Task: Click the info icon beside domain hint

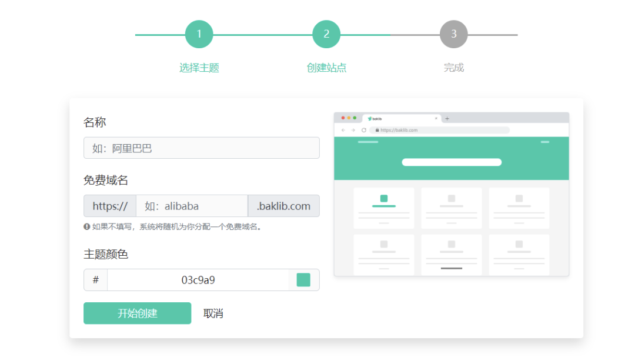Action: pos(86,227)
